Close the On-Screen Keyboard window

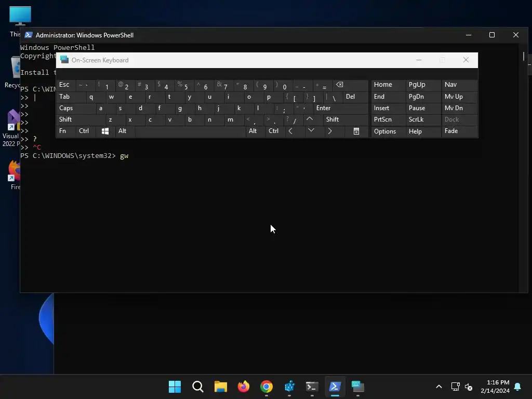466,60
